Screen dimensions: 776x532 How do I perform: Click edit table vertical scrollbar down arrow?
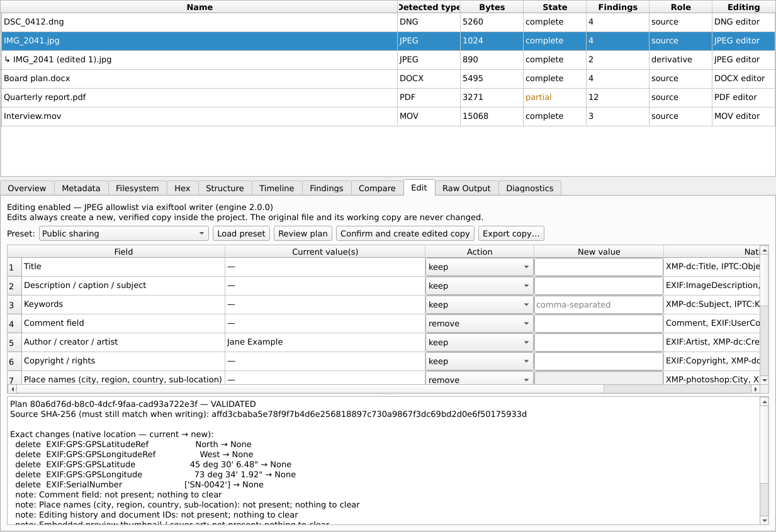[x=764, y=380]
